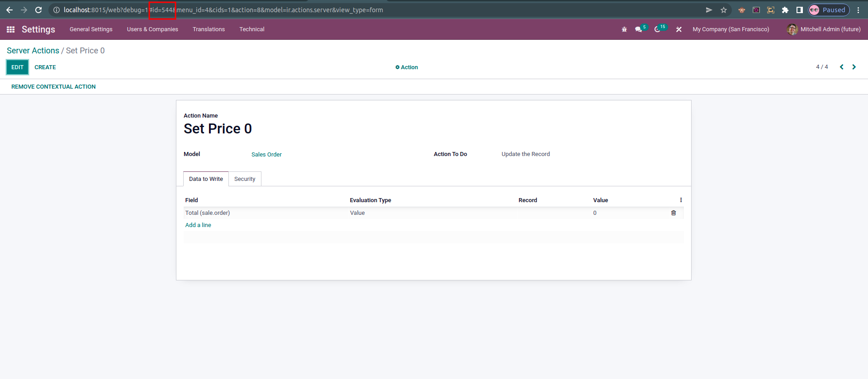Click the Total (sale.order) cell
The image size is (868, 379).
pyautogui.click(x=208, y=213)
